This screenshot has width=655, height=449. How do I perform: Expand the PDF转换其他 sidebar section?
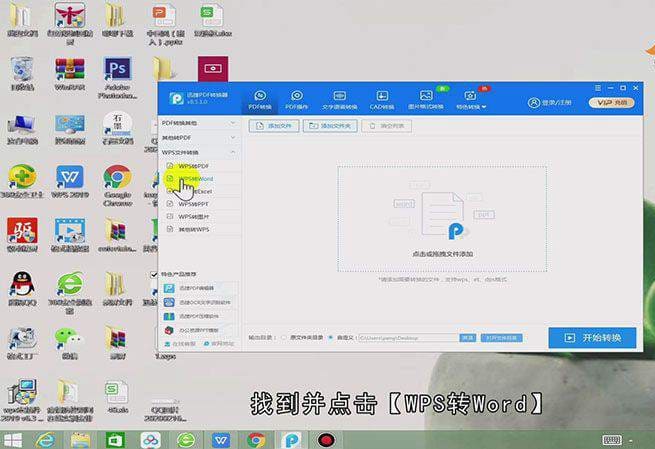pyautogui.click(x=199, y=123)
